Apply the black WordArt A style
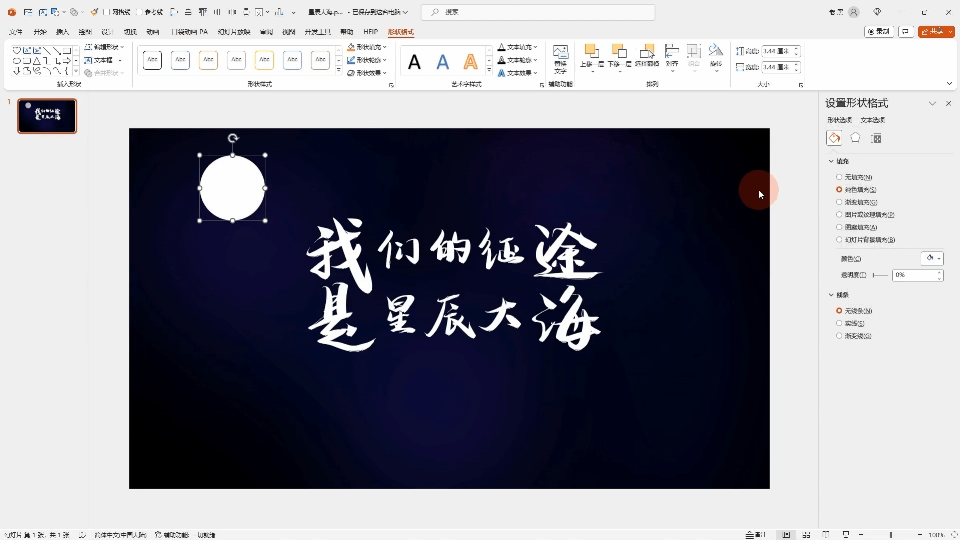This screenshot has width=960, height=540. (x=414, y=62)
